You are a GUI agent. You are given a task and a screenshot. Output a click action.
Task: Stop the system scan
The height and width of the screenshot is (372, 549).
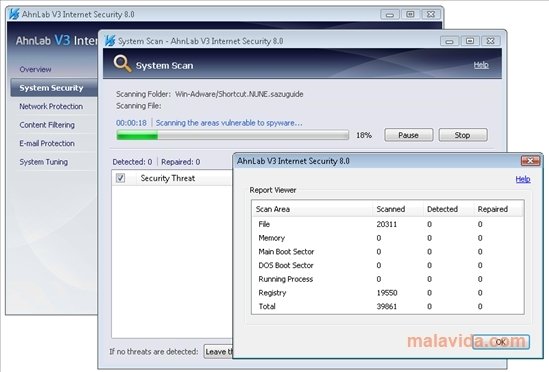463,135
